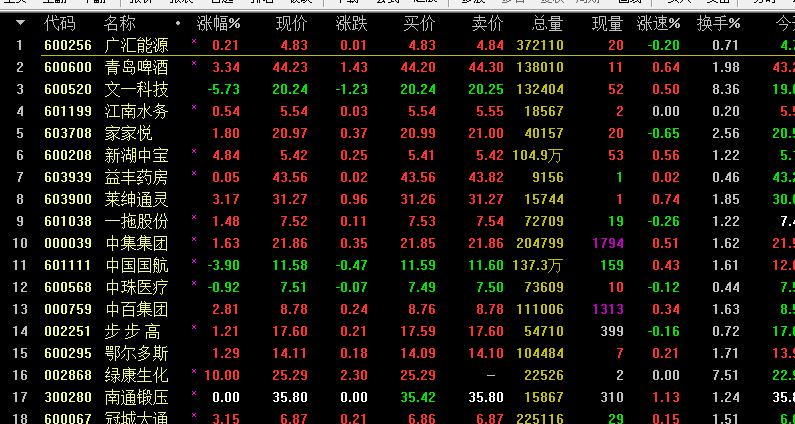Select the 文一科技 stock name

(136, 89)
